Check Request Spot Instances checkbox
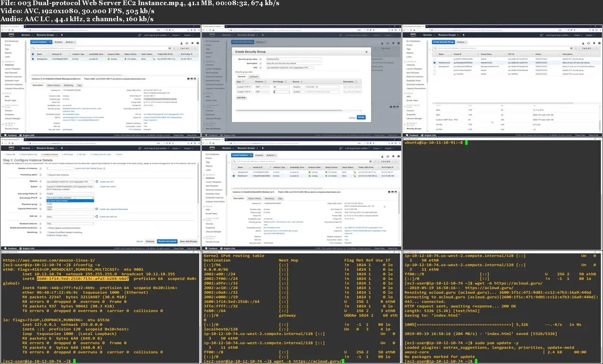 pyautogui.click(x=48, y=175)
